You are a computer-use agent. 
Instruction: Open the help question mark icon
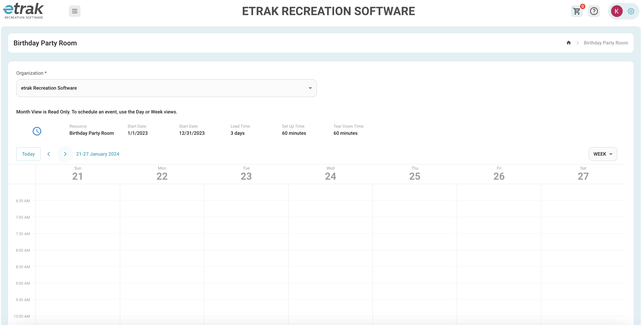coord(594,11)
